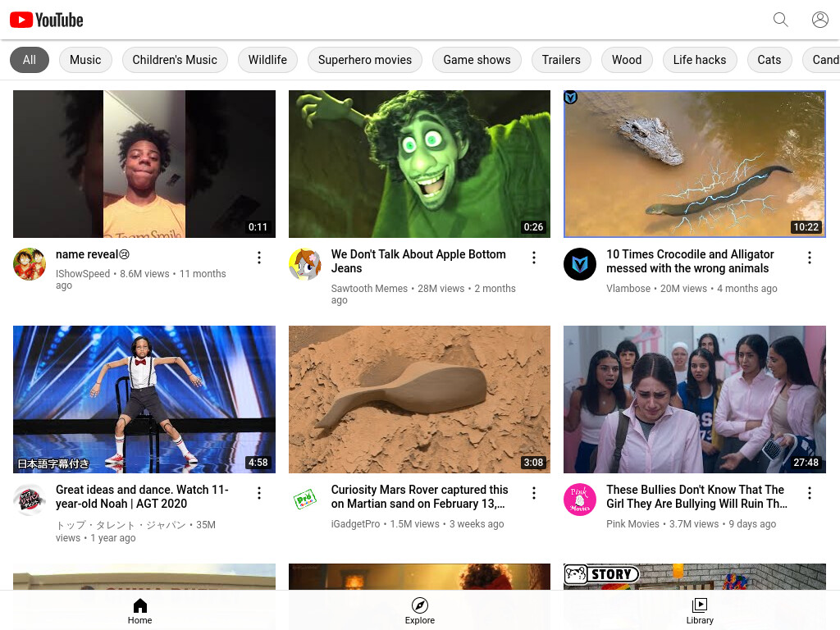The height and width of the screenshot is (630, 840).
Task: Select the Cats chip
Action: pos(769,60)
